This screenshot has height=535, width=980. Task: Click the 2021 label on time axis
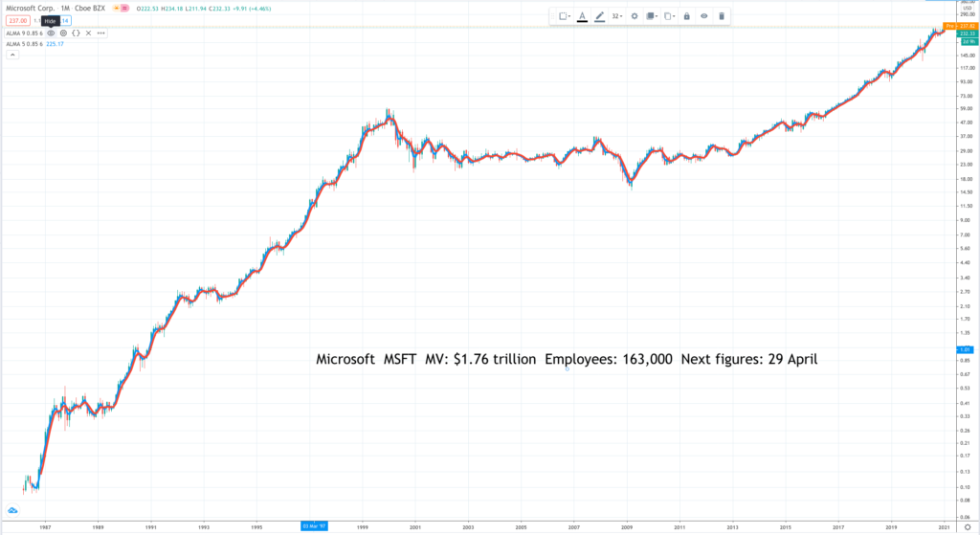(945, 527)
